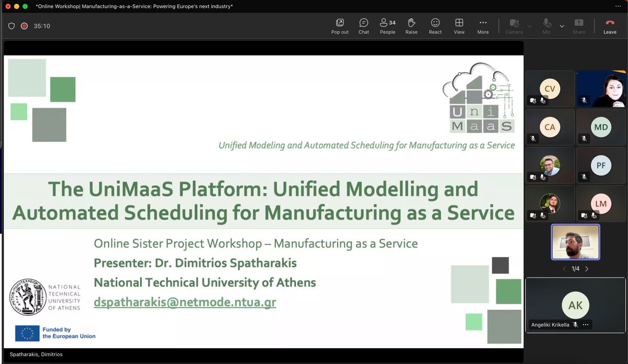Screen dimensions: 628x364
Task: Open the ellipsis menu in the title bar
Action: click(618, 6)
